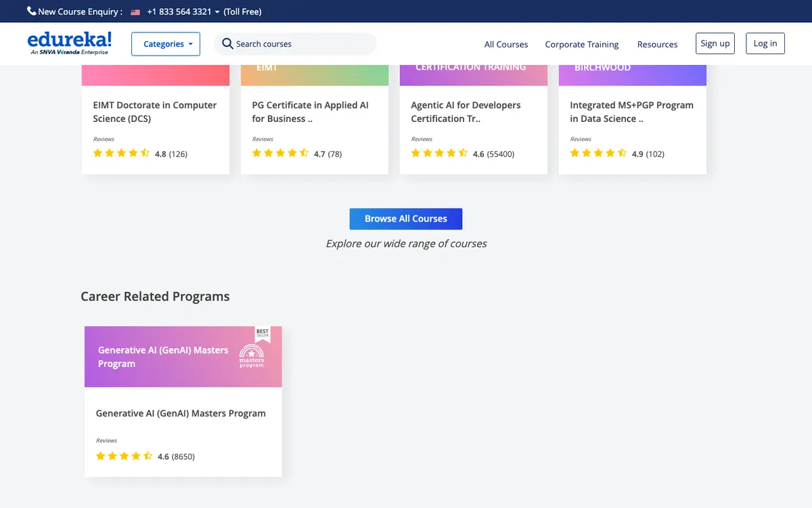This screenshot has width=812, height=508.
Task: Expand the Categories dropdown
Action: click(x=166, y=44)
